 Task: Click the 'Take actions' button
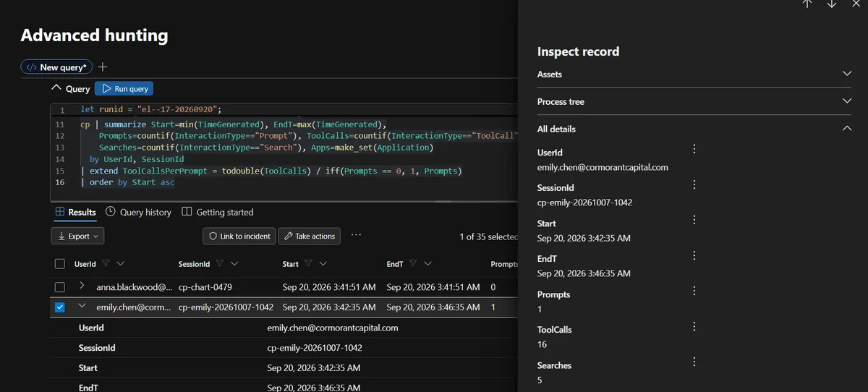click(309, 236)
